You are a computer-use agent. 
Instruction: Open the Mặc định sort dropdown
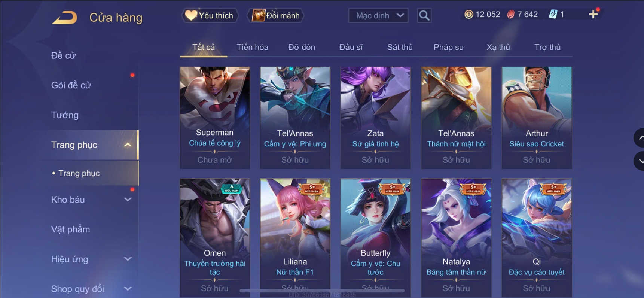click(x=378, y=16)
